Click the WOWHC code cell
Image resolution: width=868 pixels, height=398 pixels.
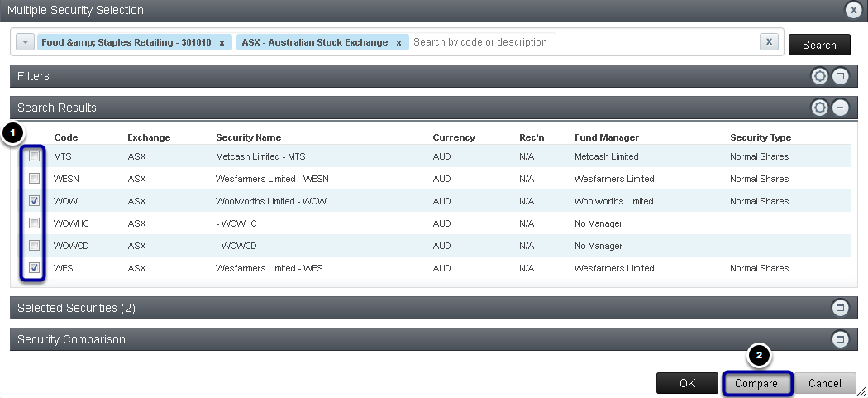[71, 223]
